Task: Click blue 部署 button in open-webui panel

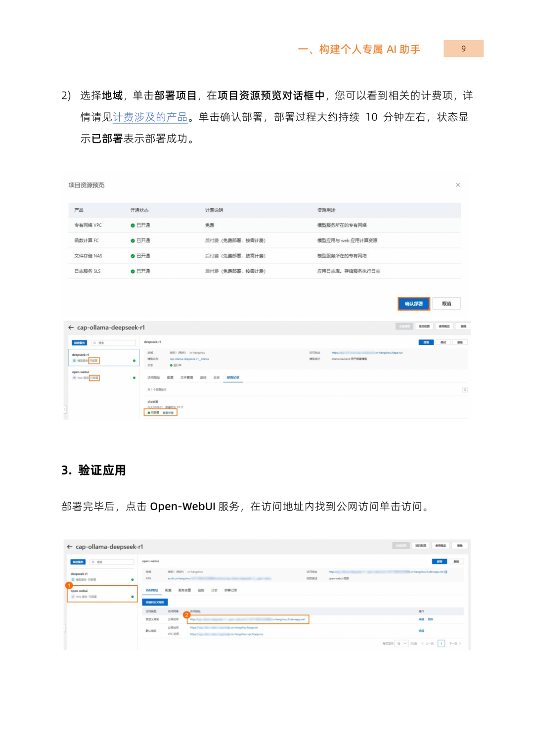Action: 440,562
